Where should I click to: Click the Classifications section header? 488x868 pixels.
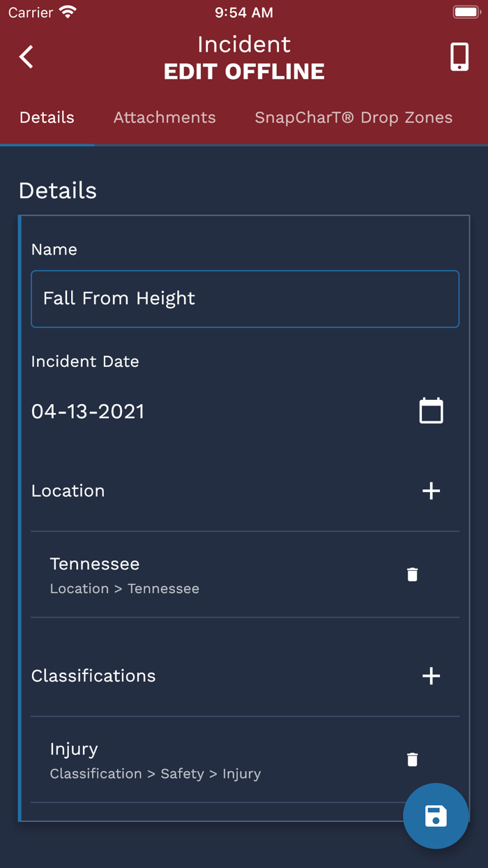(93, 675)
